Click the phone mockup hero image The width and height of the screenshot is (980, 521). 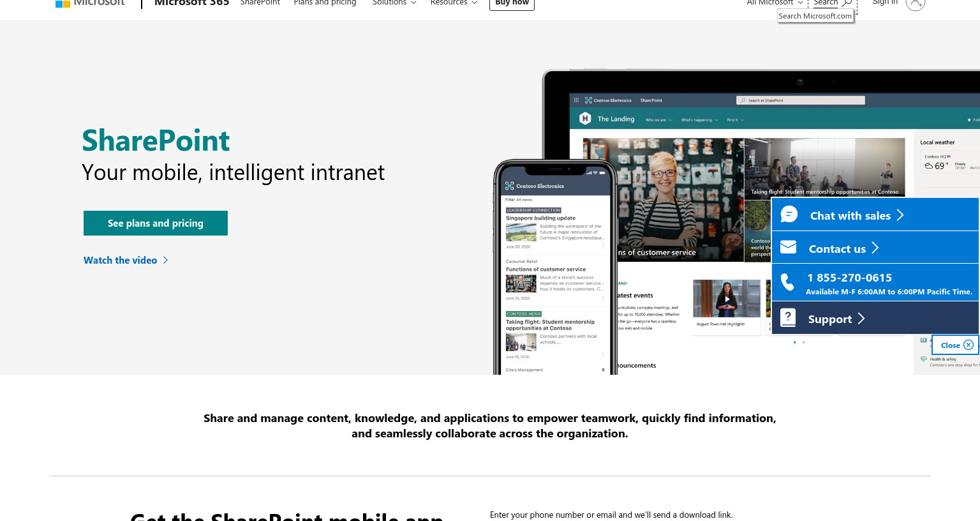[x=555, y=267]
